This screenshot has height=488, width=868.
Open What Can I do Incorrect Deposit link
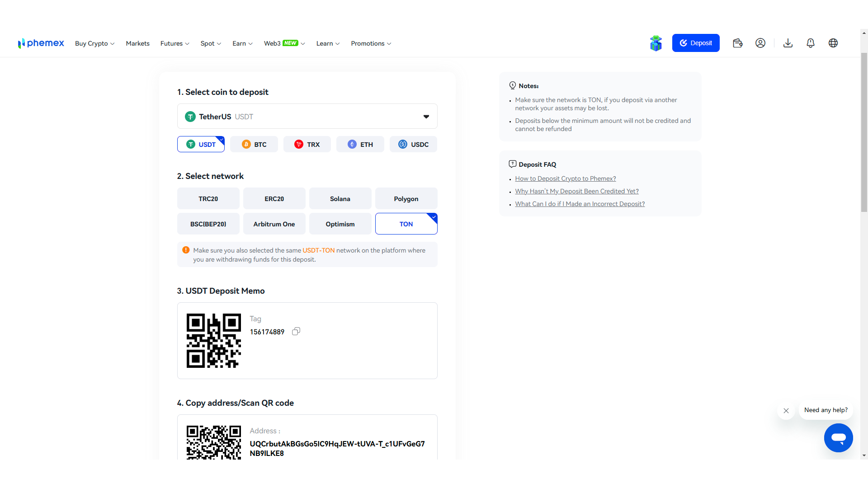[580, 204]
